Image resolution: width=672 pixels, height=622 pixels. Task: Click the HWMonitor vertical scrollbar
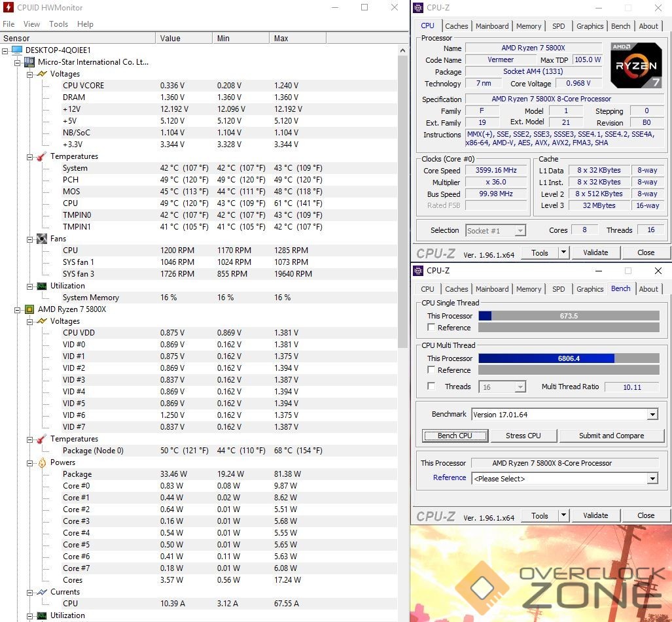(x=403, y=196)
